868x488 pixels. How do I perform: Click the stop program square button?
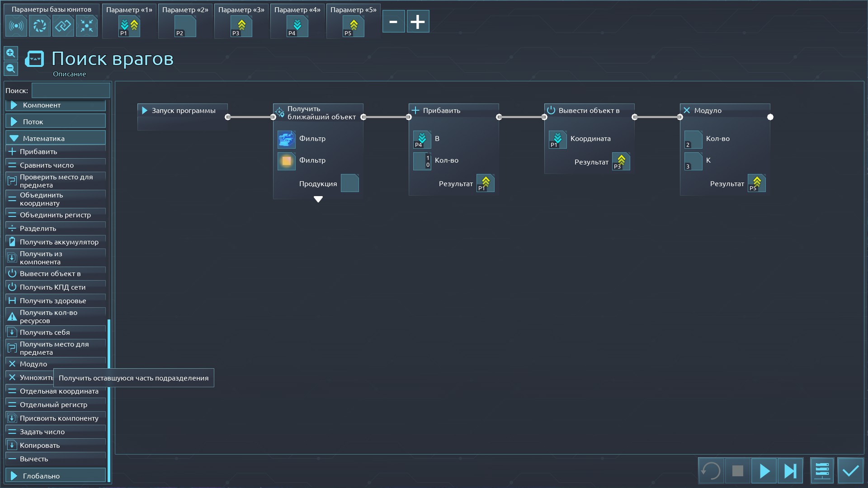[x=737, y=471]
